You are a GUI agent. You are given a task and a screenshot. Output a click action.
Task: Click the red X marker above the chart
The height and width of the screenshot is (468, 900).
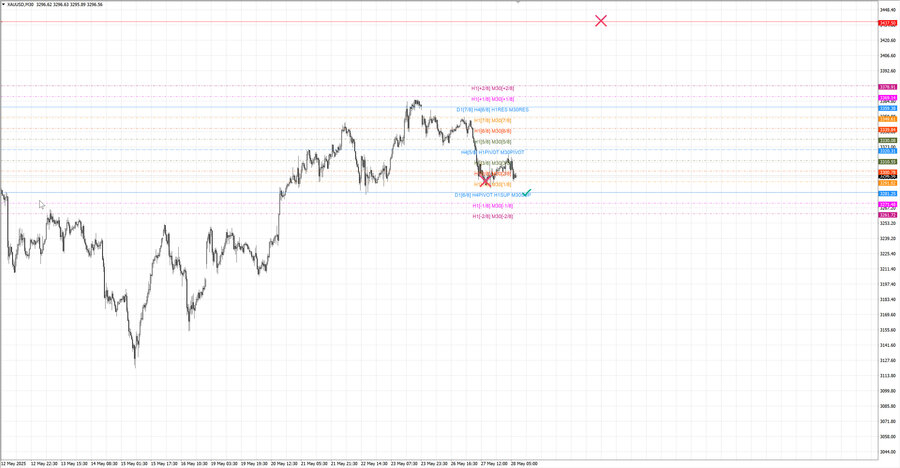tap(600, 20)
